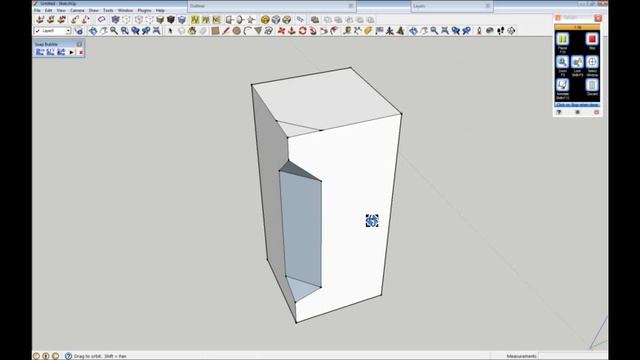
Task: Select the red Line pencil tool
Action: [226, 31]
